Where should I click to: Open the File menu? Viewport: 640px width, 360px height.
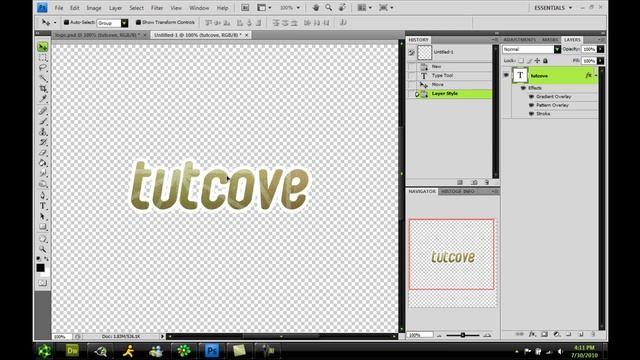(59, 8)
